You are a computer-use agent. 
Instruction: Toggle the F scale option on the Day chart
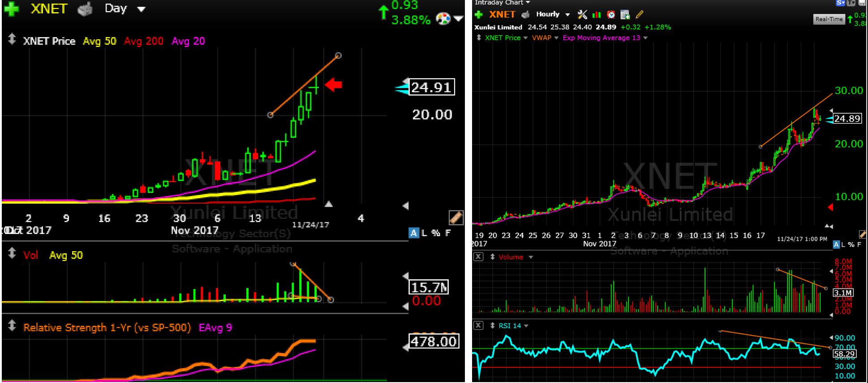click(447, 233)
